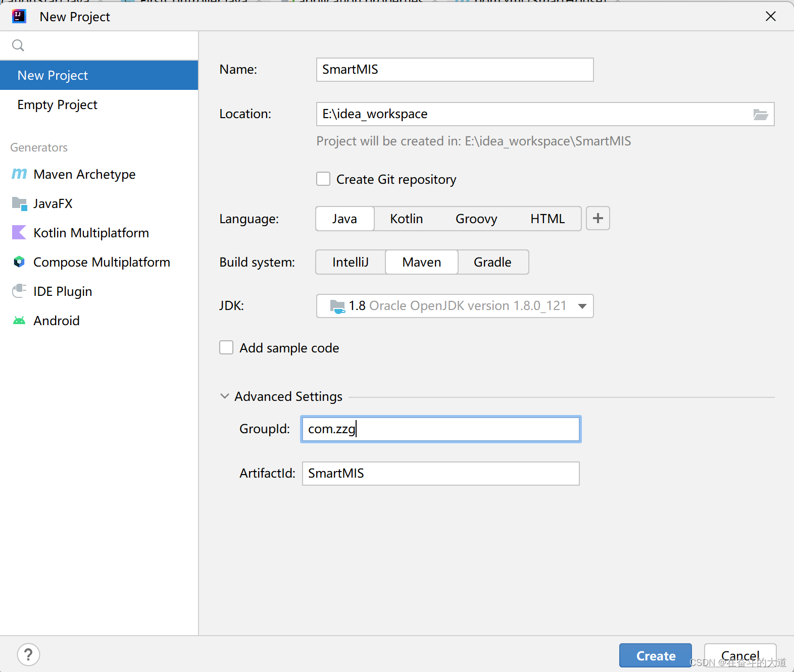Click the Language: label
The height and width of the screenshot is (672, 794).
click(249, 219)
